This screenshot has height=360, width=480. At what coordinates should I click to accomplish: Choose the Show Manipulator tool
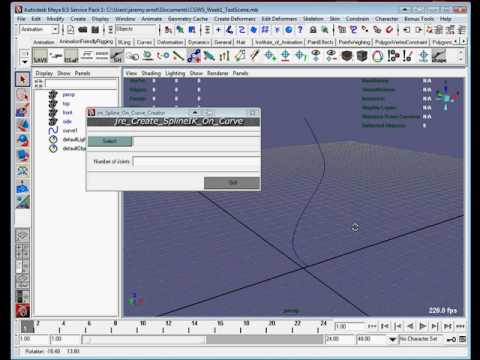[22, 202]
